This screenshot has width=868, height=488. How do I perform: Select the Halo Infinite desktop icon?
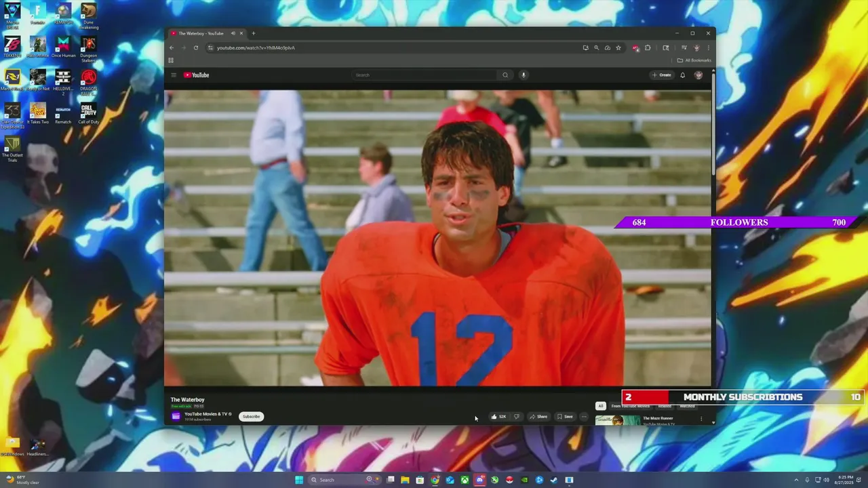pos(38,47)
